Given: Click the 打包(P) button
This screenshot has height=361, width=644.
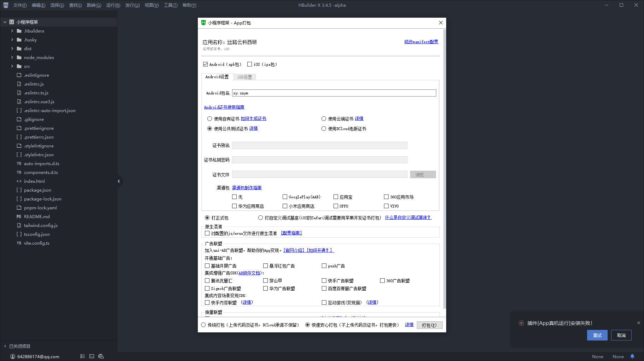Looking at the screenshot, I should point(429,325).
